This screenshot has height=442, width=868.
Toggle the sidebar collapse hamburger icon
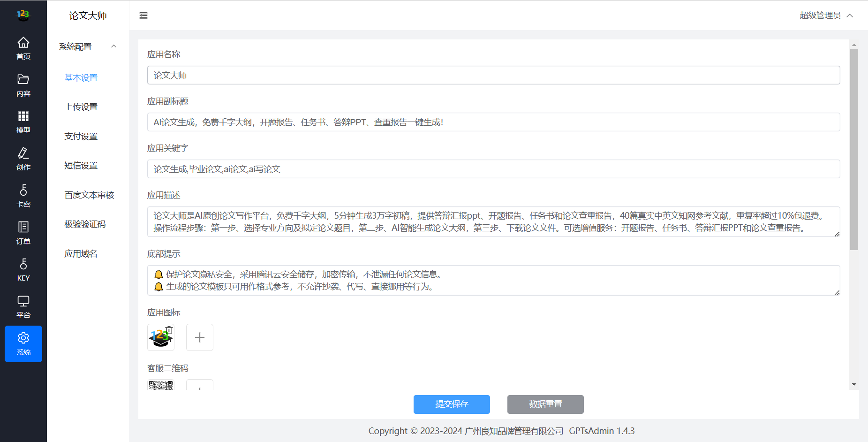click(x=143, y=15)
